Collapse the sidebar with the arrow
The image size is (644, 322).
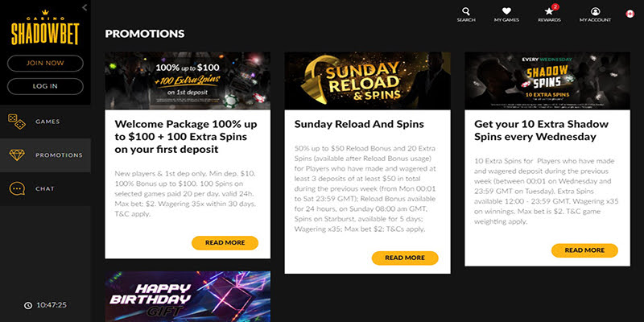click(85, 7)
